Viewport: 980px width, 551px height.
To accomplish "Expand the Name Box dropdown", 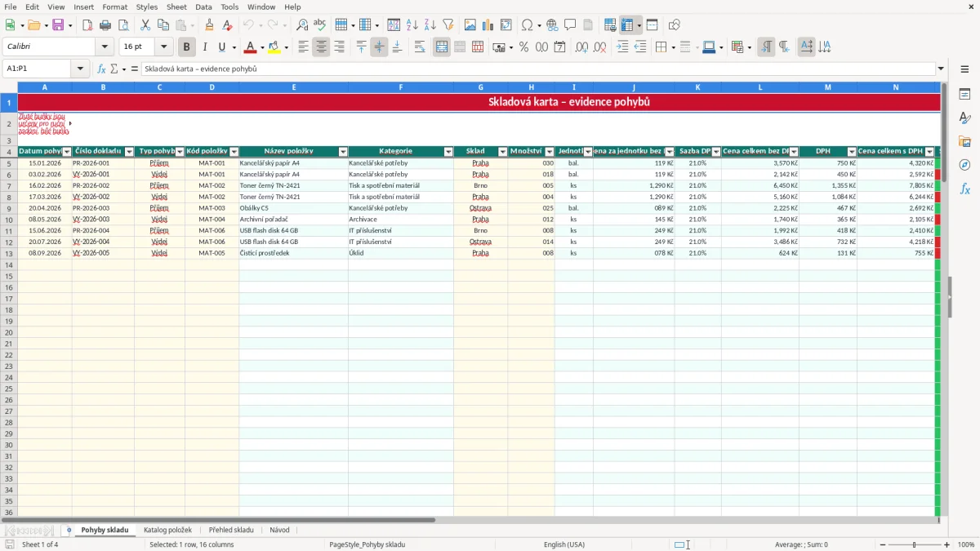I will pos(80,69).
